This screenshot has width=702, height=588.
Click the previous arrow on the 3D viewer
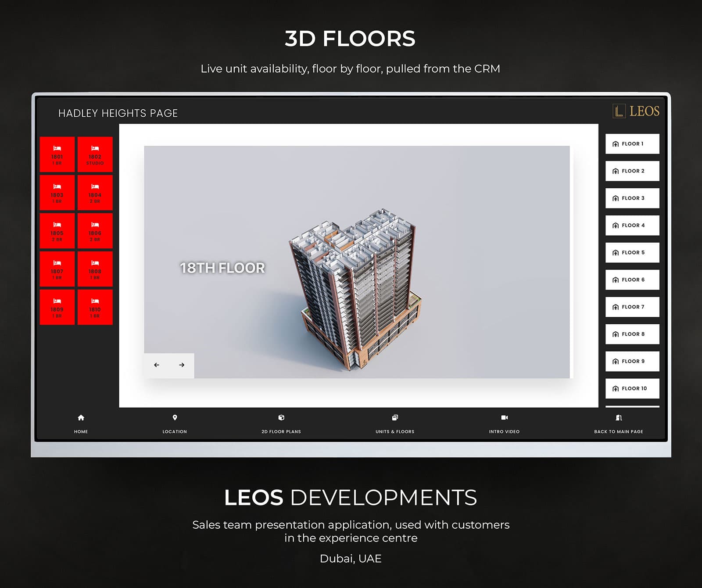tap(157, 365)
